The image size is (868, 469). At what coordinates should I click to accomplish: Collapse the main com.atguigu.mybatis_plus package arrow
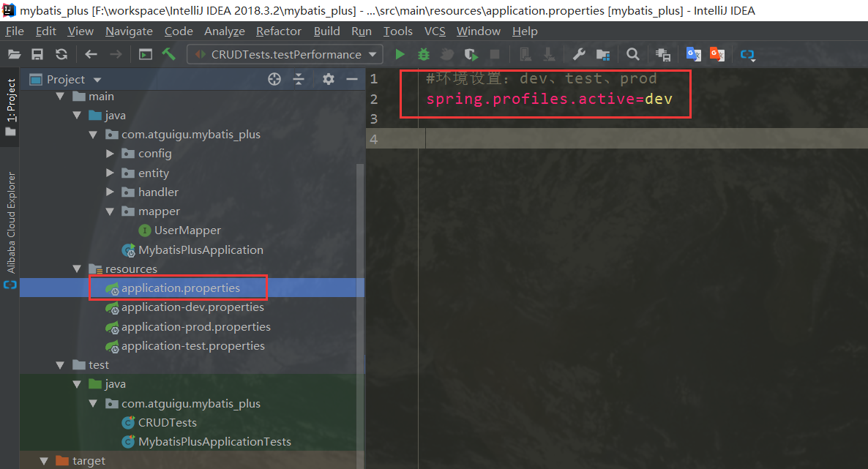[93, 135]
